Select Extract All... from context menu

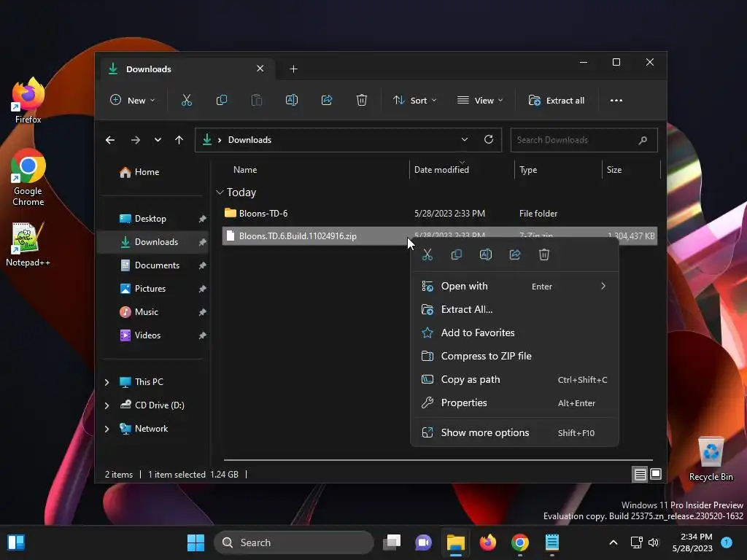pos(514,309)
